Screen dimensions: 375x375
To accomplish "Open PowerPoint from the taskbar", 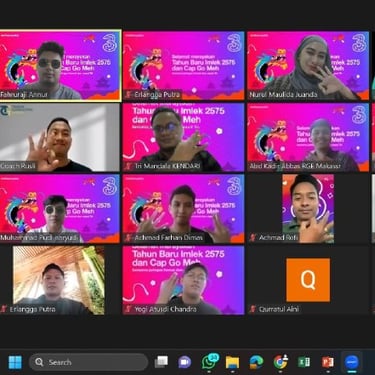I will pyautogui.click(x=328, y=362).
